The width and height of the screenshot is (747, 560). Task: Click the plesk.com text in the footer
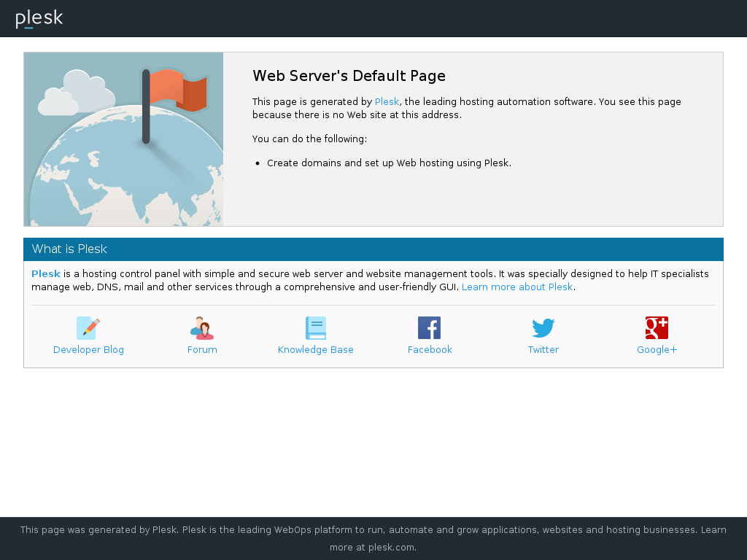391,548
